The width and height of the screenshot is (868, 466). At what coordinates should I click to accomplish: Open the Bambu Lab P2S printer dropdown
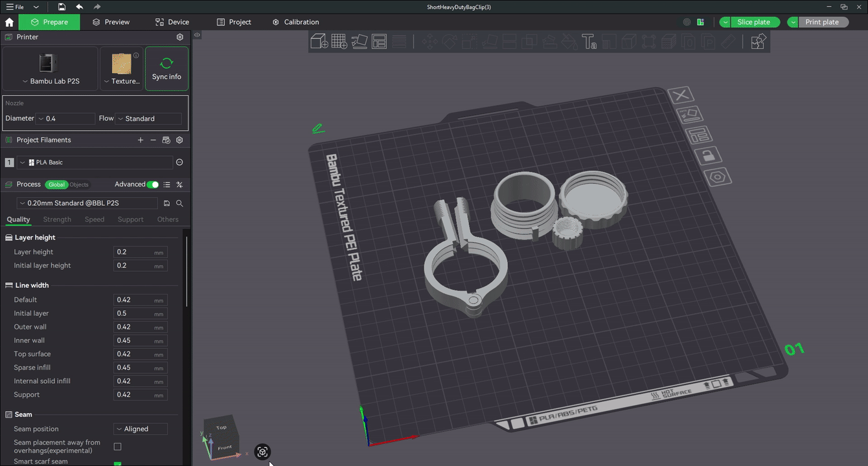pos(50,81)
